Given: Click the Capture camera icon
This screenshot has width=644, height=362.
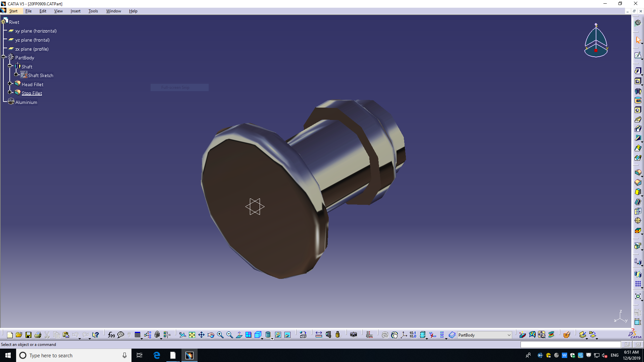Looking at the screenshot, I should coord(353,335).
